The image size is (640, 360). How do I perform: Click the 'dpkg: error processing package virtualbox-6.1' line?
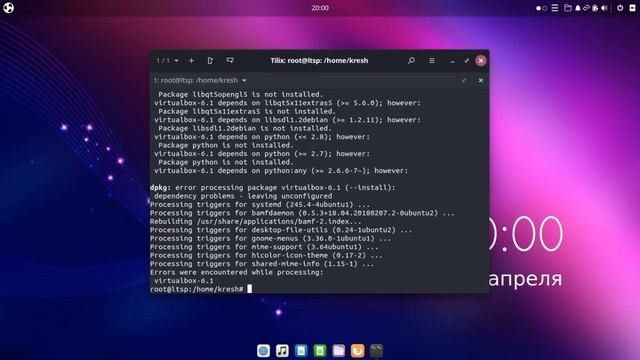point(273,187)
